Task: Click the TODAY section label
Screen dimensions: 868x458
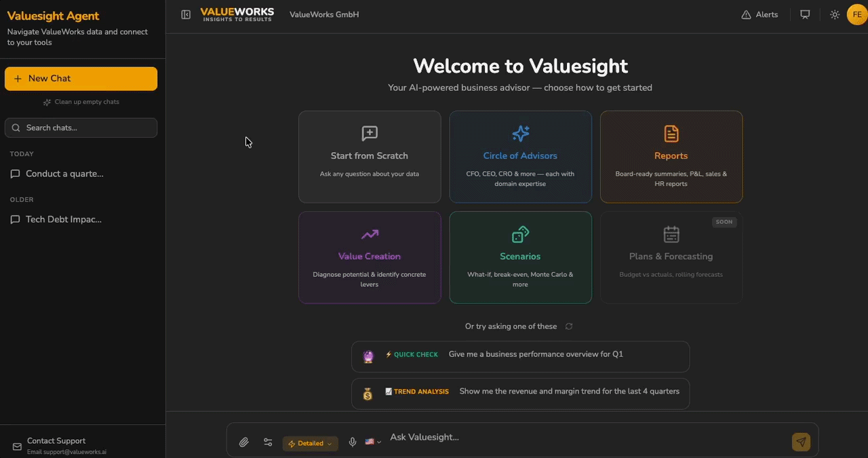Action: click(22, 154)
